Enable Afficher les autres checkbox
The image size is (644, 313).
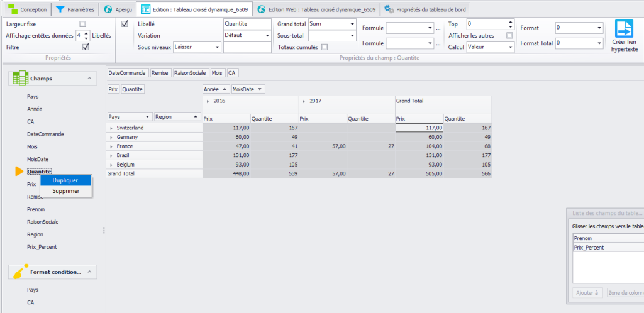click(x=509, y=36)
